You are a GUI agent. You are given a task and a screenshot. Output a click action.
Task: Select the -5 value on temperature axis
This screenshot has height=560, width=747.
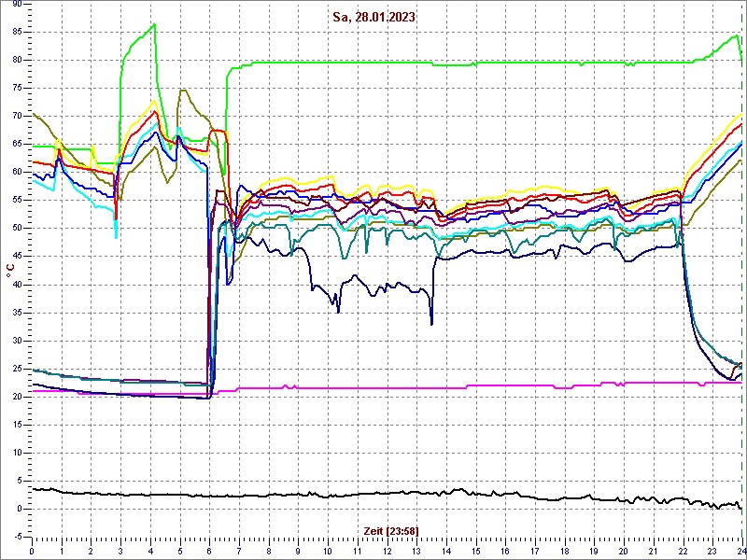(x=16, y=538)
